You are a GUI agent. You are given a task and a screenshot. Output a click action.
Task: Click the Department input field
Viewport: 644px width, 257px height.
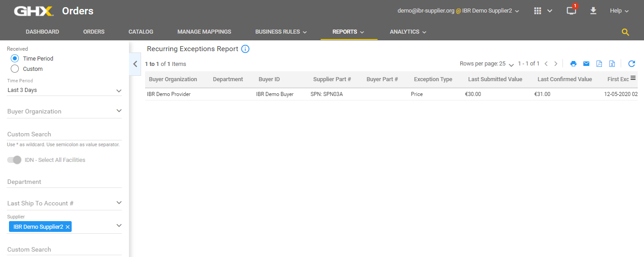pyautogui.click(x=64, y=182)
